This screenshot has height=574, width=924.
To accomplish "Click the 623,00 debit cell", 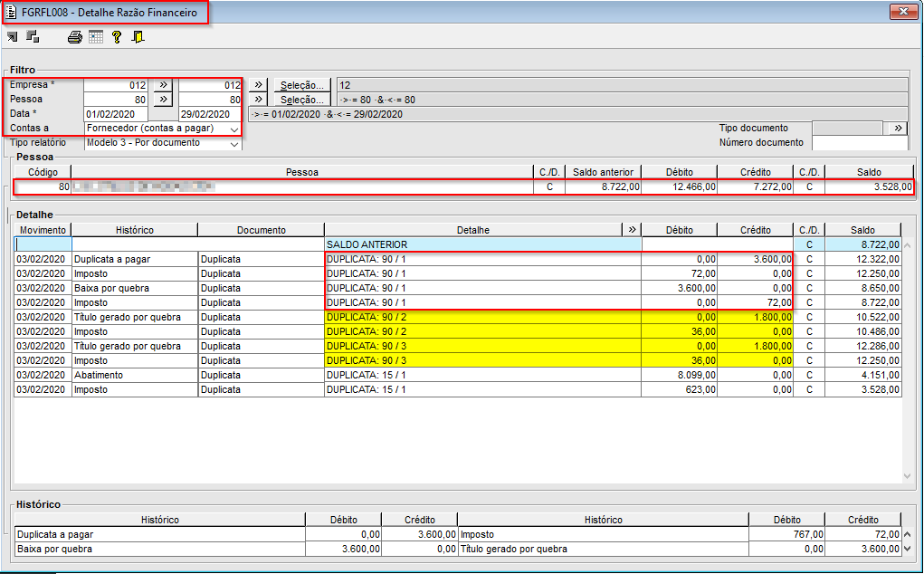I will tap(680, 389).
